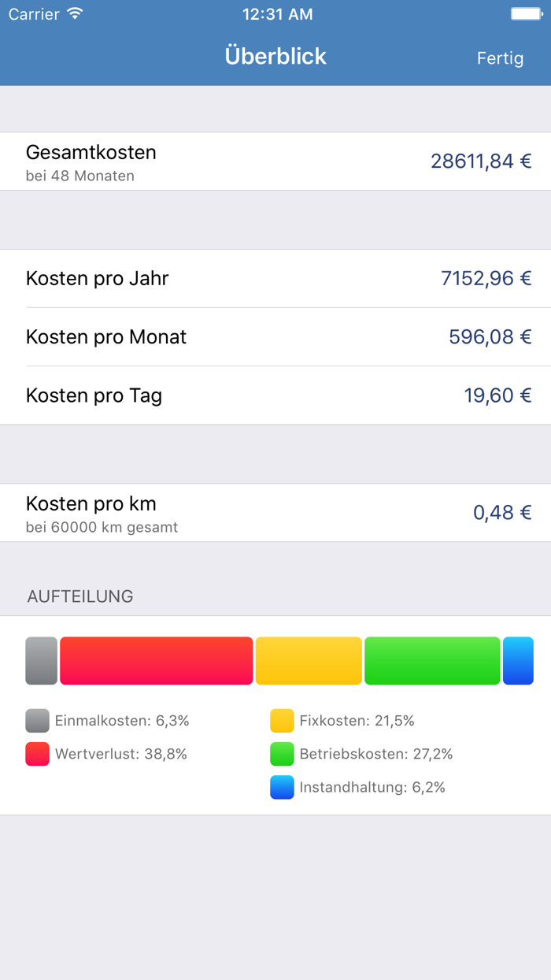Viewport: 551px width, 980px height.
Task: Open the Gesamtkosten row
Action: click(x=275, y=161)
